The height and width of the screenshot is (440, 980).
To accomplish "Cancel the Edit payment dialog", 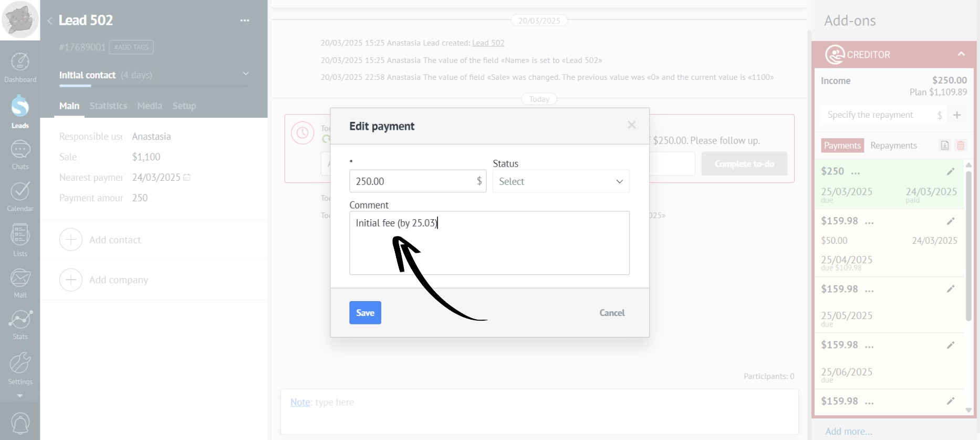I will point(612,313).
